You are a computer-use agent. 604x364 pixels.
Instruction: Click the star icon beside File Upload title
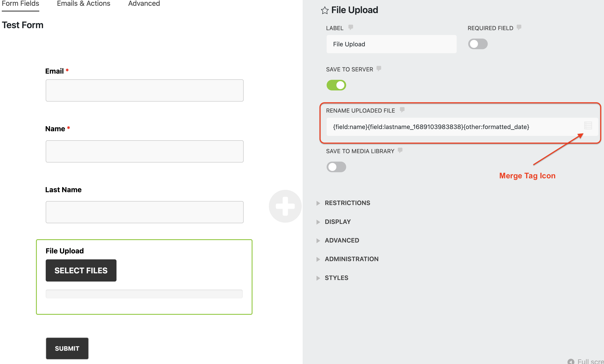pos(325,10)
